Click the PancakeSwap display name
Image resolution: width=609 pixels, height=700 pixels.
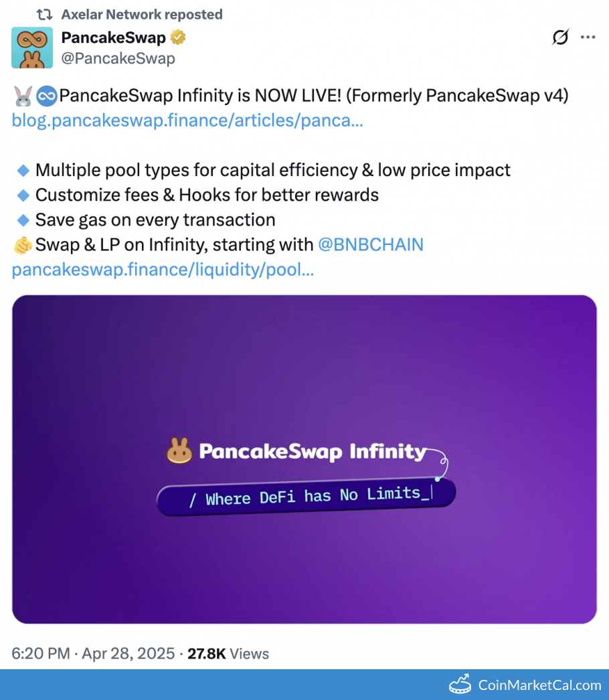click(x=113, y=38)
